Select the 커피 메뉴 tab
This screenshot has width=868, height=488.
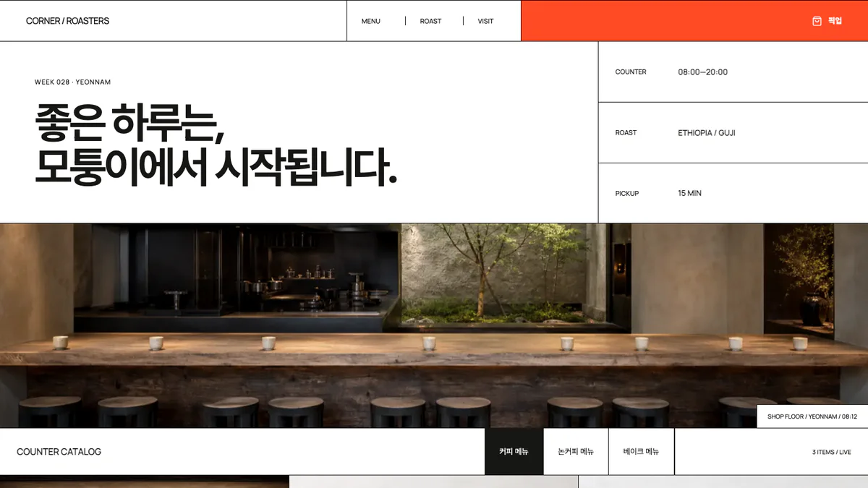(x=514, y=452)
